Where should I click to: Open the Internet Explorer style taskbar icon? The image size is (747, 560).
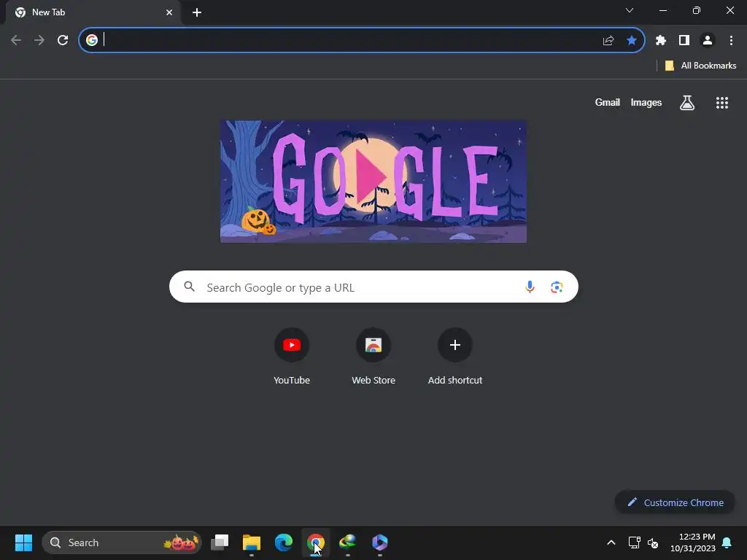pos(347,542)
